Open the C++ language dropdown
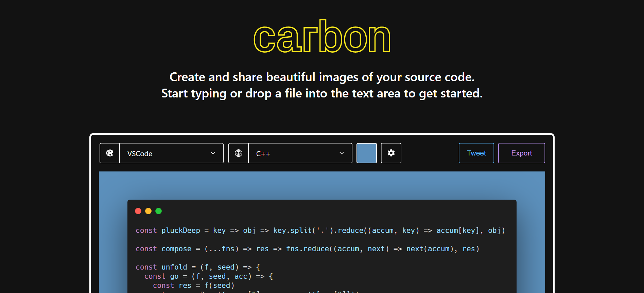The width and height of the screenshot is (644, 293). tap(300, 153)
